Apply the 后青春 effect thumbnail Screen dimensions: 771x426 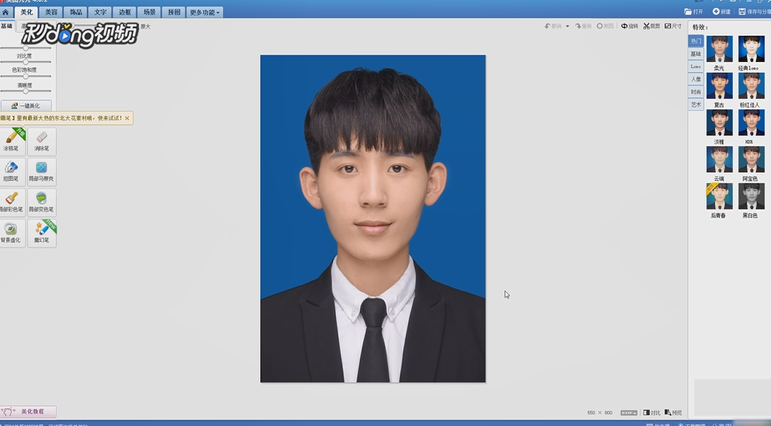pos(719,196)
